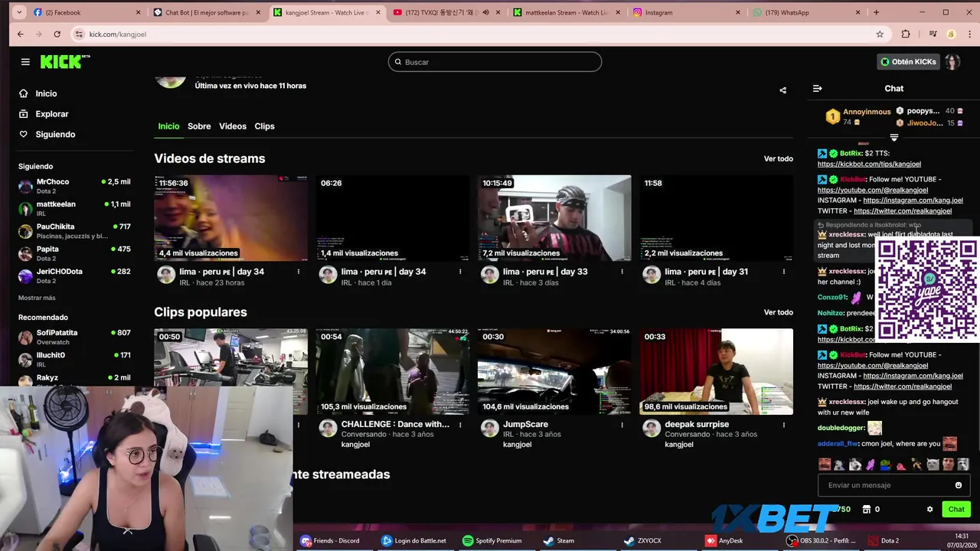Bookmark this page star icon

coord(880,34)
